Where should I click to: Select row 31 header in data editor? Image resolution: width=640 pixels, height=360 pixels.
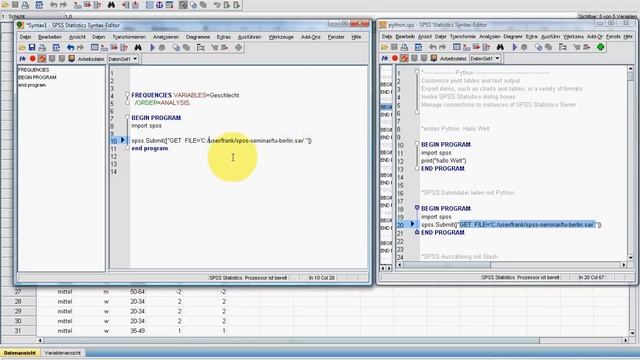coord(18,331)
